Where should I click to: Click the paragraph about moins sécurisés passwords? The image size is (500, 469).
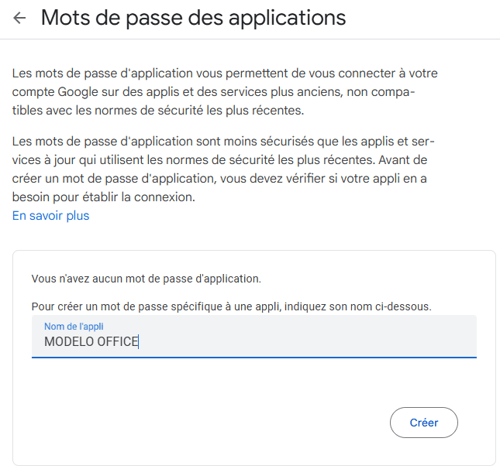(x=223, y=169)
